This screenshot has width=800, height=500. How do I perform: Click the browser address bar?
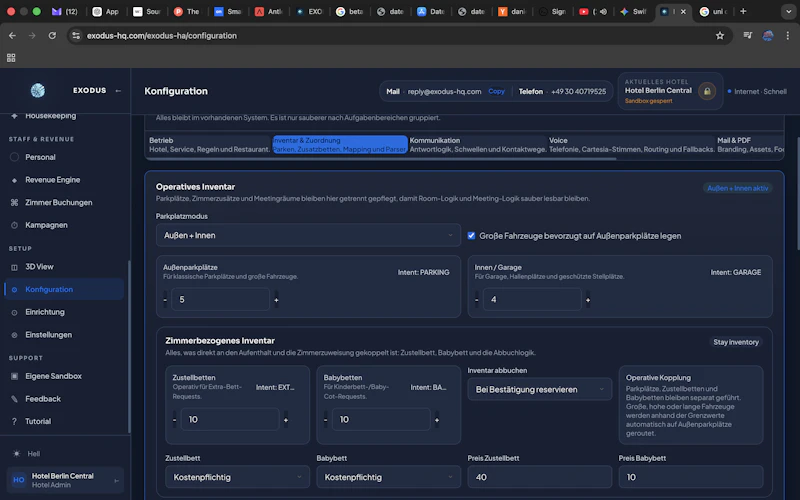click(398, 36)
